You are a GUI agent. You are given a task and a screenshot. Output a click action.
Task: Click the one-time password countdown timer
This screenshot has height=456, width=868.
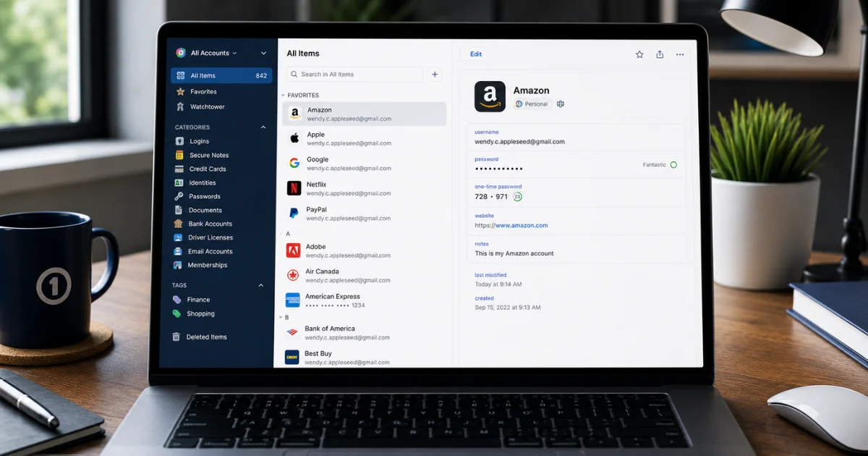tap(518, 197)
